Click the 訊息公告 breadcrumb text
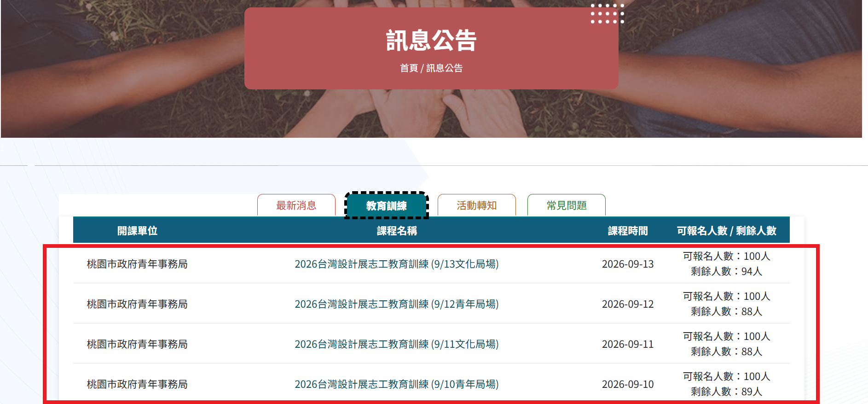 click(445, 68)
